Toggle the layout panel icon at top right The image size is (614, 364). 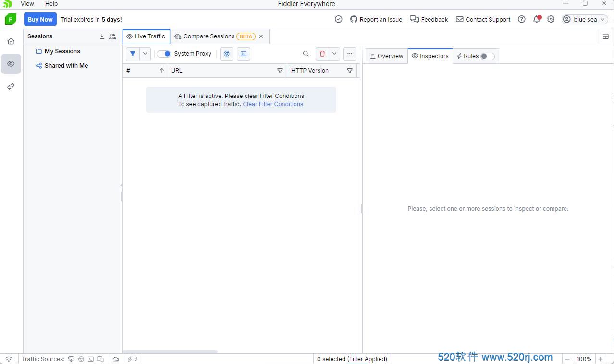point(606,36)
